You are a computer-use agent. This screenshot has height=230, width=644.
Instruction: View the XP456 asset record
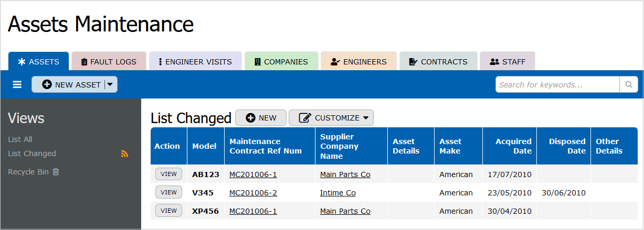click(x=168, y=211)
